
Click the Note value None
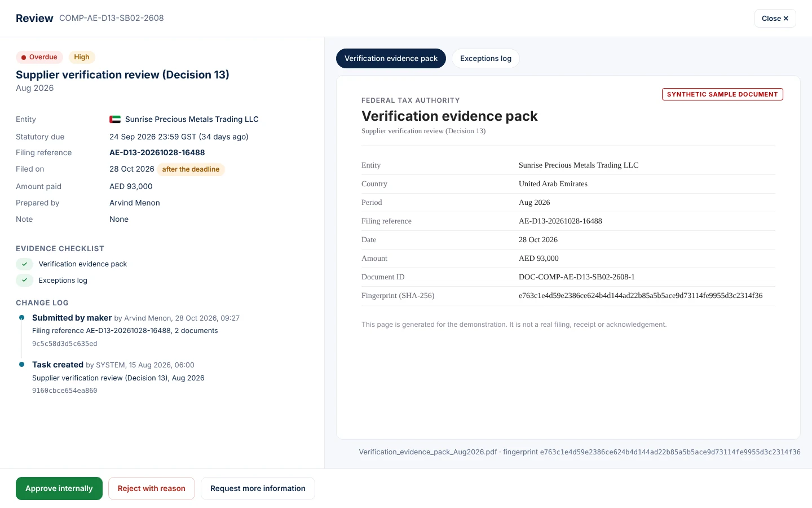click(119, 219)
